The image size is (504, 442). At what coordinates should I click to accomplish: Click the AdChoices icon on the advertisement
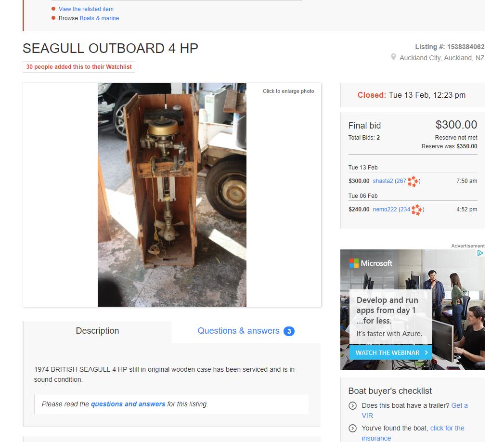(480, 253)
